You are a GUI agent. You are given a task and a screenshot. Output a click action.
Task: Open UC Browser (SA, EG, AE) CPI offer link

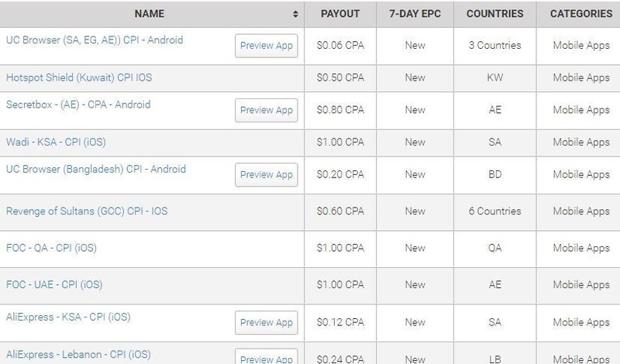point(95,40)
